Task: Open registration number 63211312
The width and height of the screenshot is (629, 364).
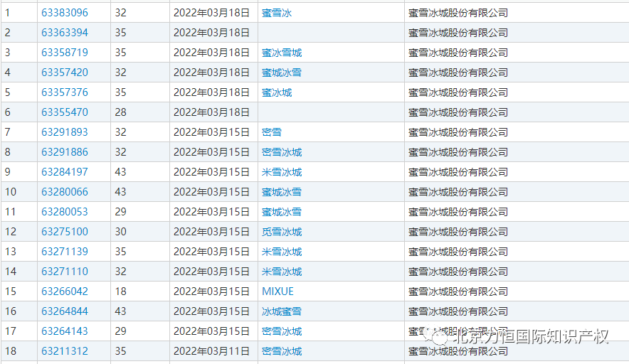Action: (65, 351)
